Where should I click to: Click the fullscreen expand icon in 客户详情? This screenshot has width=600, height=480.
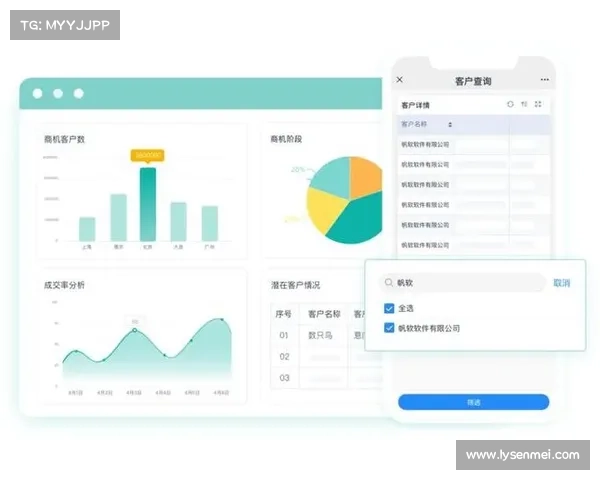click(x=538, y=104)
